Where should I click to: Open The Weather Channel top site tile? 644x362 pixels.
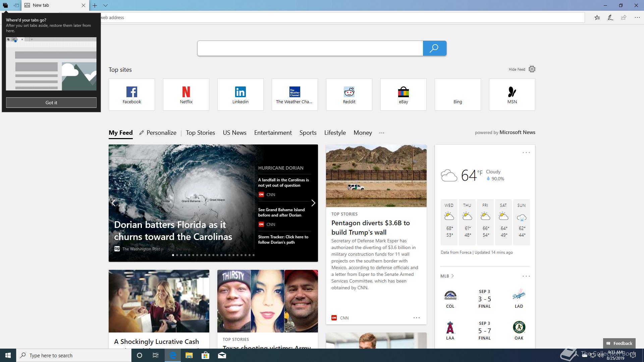pyautogui.click(x=295, y=95)
